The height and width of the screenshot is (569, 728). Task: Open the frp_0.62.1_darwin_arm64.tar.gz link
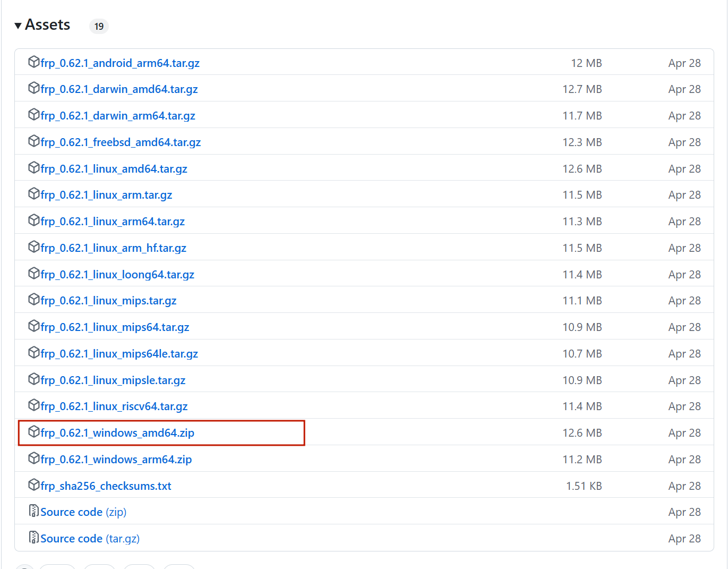point(118,116)
